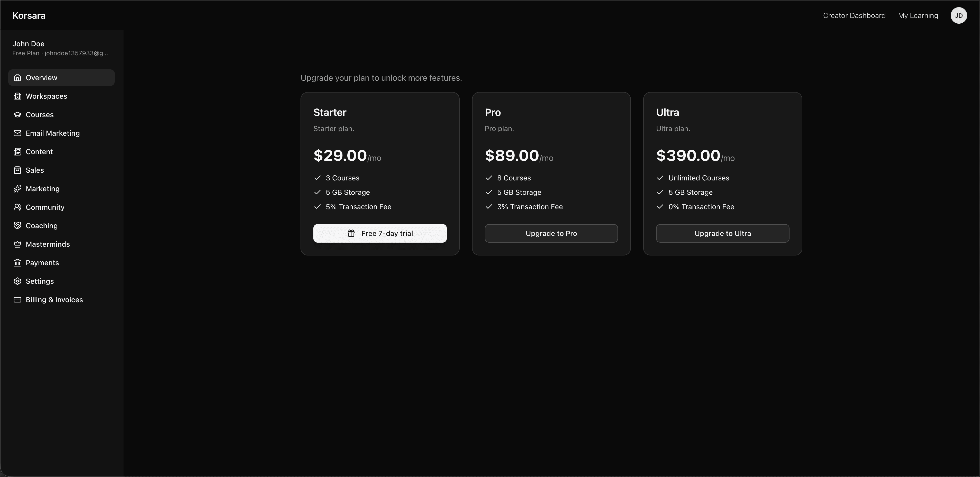This screenshot has height=477, width=980.
Task: Start the Free 7-day trial
Action: click(x=380, y=233)
